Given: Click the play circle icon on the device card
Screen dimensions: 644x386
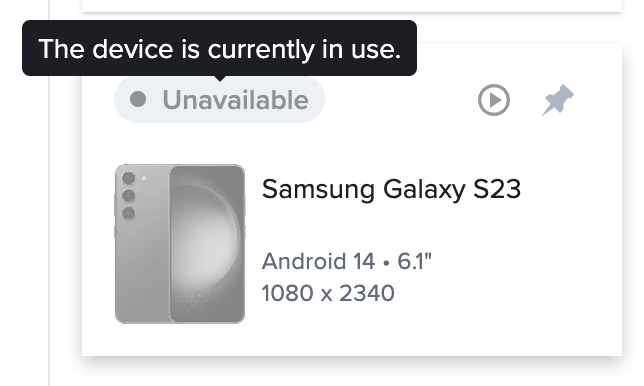Looking at the screenshot, I should point(494,100).
